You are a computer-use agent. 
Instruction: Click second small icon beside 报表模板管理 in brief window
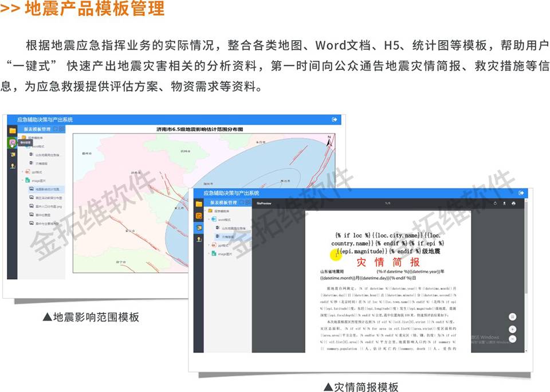[248, 202]
